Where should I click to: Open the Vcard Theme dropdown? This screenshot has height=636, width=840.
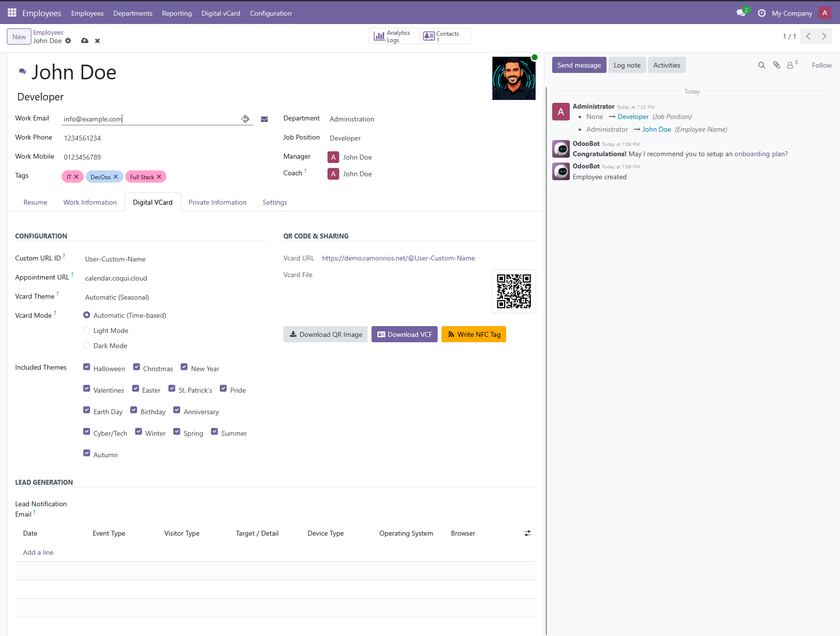tap(175, 297)
